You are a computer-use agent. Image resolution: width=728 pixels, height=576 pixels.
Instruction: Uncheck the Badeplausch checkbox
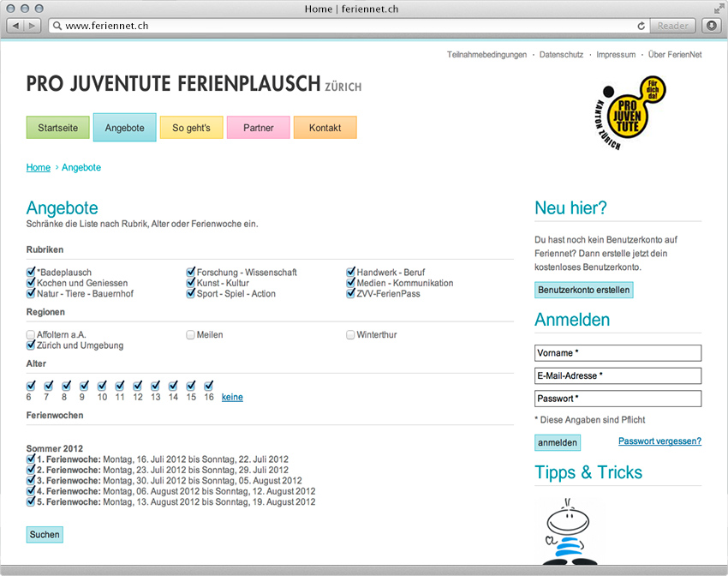click(x=31, y=272)
